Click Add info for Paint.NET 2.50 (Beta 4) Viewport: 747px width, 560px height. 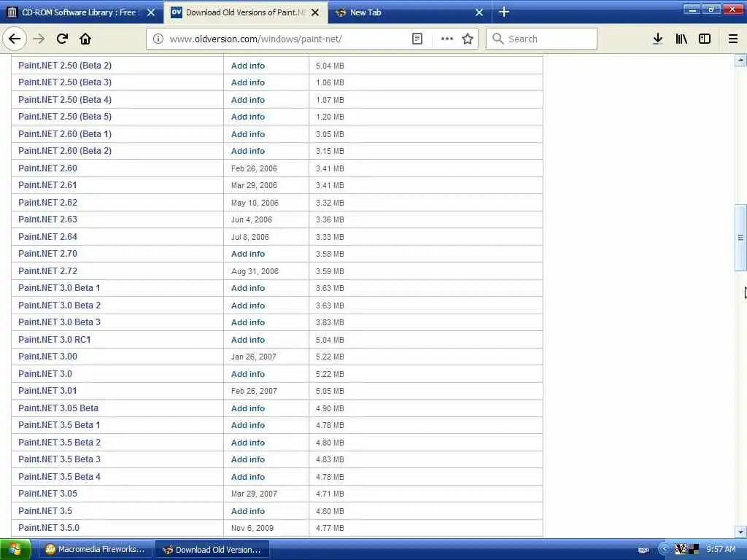248,100
